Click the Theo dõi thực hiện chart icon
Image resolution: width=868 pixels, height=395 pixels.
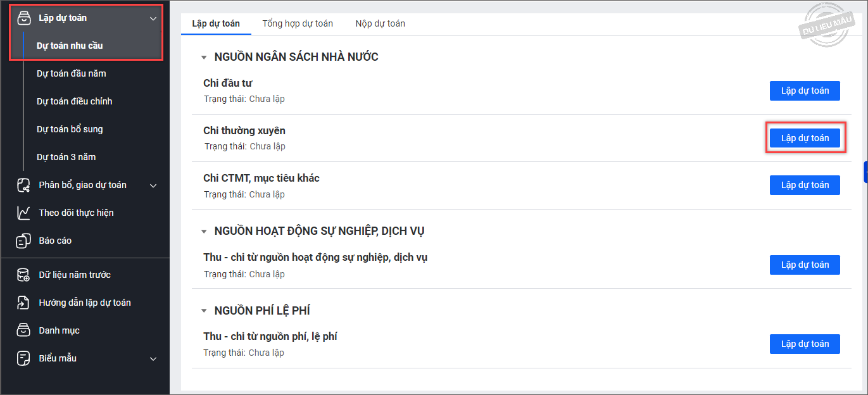[23, 213]
